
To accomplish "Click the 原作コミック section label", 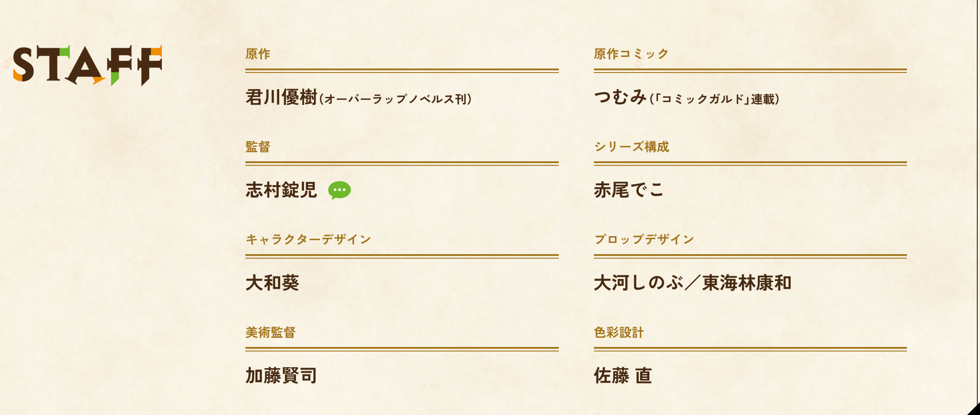I will pyautogui.click(x=631, y=54).
